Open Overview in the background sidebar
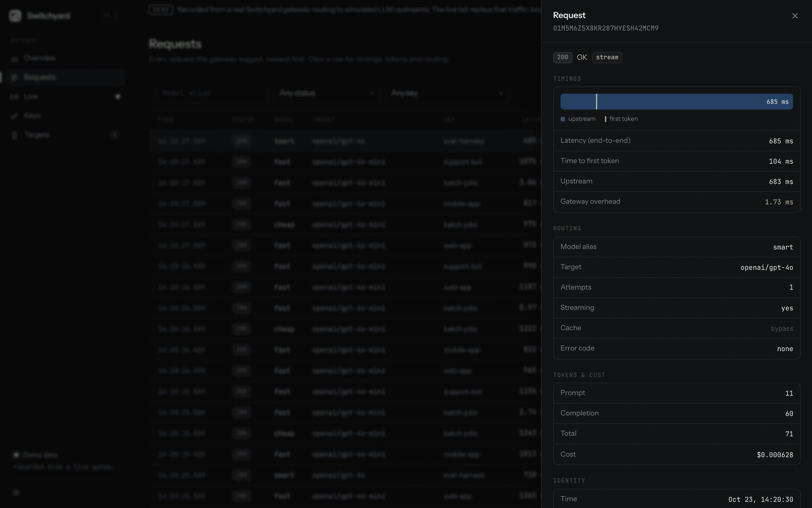 (x=66, y=58)
